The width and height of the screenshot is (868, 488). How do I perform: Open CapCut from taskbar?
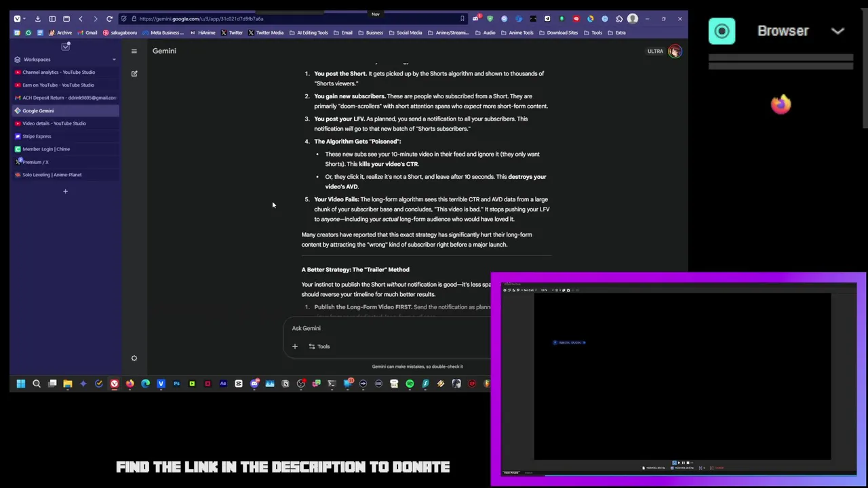click(x=239, y=384)
